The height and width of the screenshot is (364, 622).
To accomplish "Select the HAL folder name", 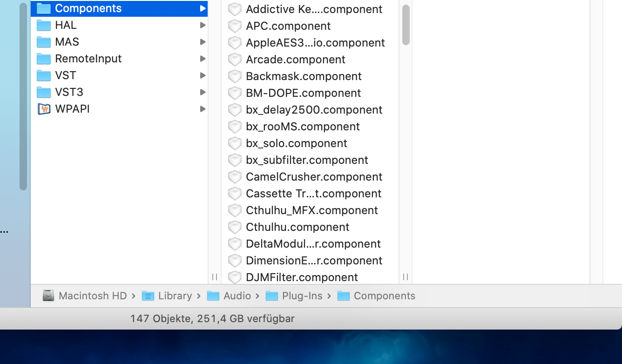I will click(66, 25).
